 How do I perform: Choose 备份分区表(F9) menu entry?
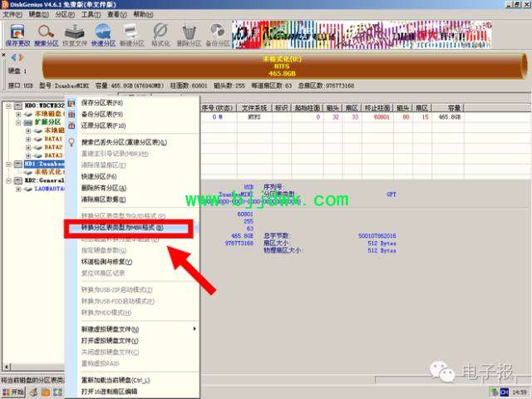coord(102,115)
